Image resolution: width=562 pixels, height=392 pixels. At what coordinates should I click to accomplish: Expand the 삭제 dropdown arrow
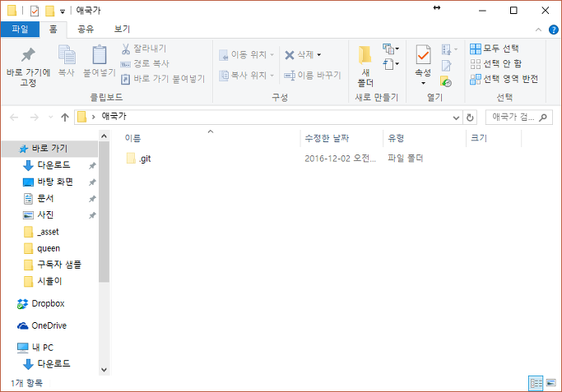tap(319, 55)
